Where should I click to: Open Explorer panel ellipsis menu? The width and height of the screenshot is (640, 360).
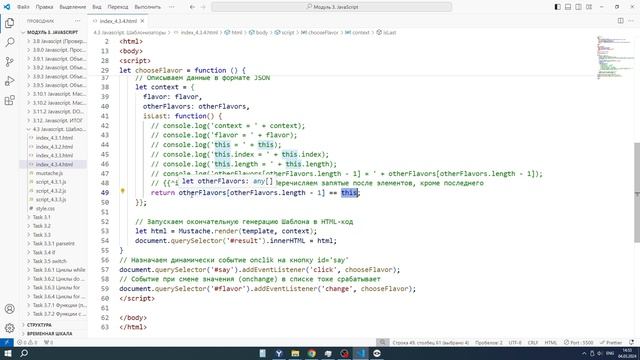pyautogui.click(x=78, y=21)
